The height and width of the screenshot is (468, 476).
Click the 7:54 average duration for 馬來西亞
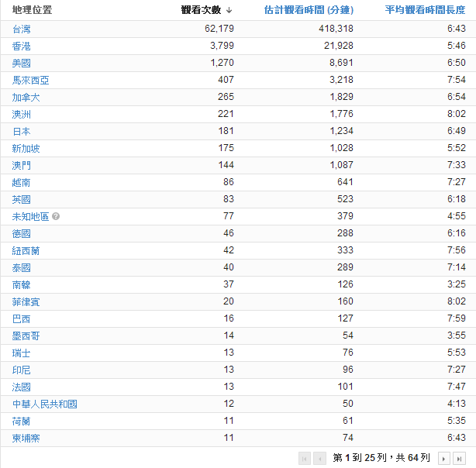457,80
